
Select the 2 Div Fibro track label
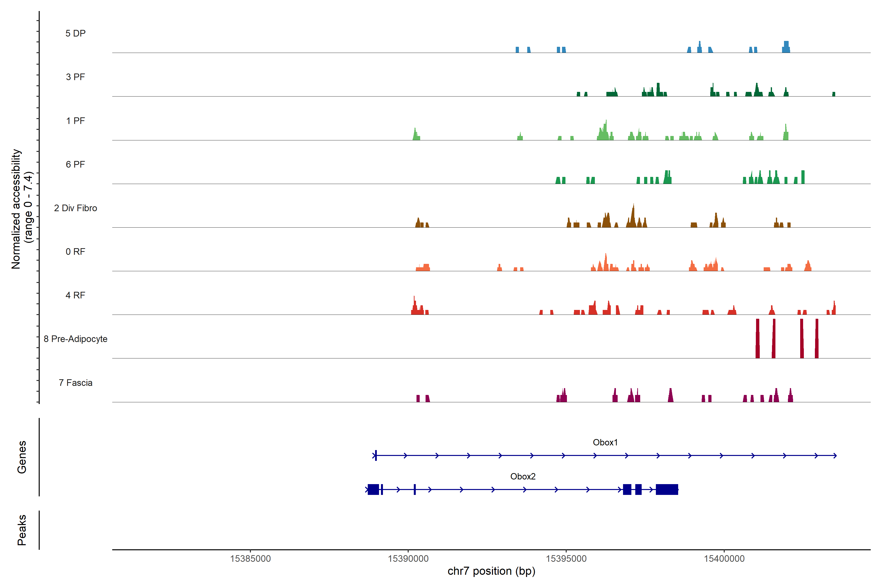click(75, 208)
